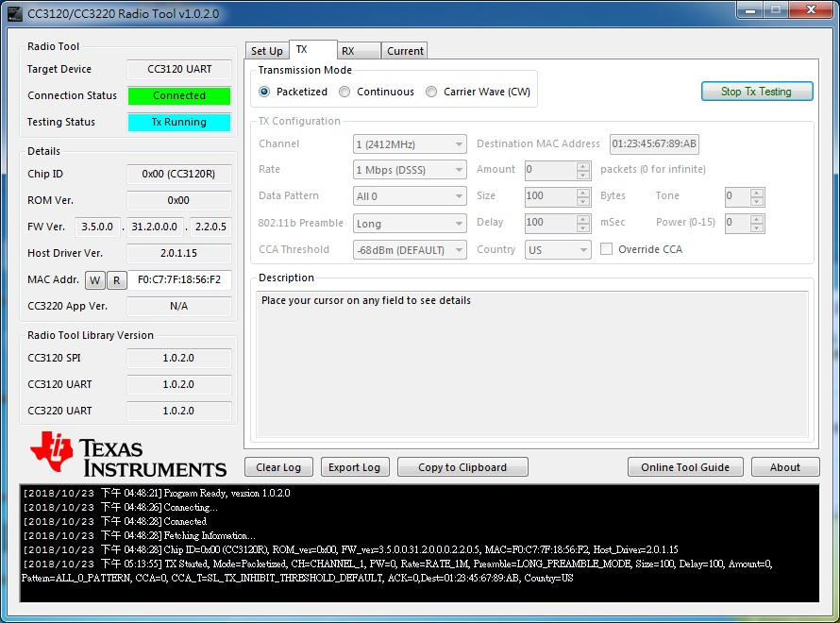Increase Amount with the up stepper arrow
Viewport: 840px width, 623px height.
(583, 166)
